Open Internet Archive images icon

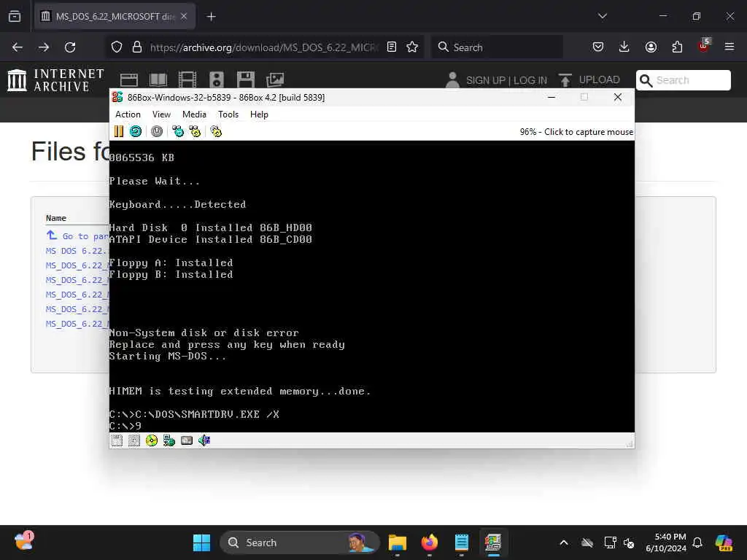[275, 80]
